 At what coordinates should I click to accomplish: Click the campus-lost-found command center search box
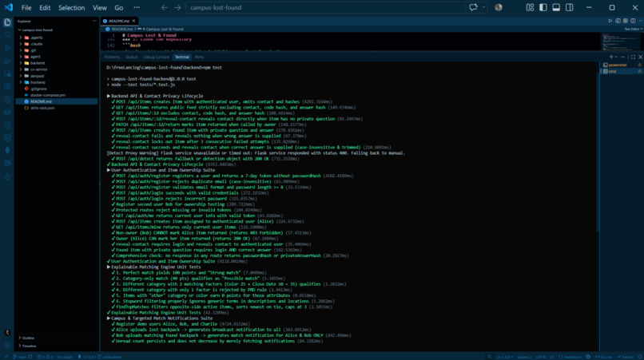click(x=325, y=7)
